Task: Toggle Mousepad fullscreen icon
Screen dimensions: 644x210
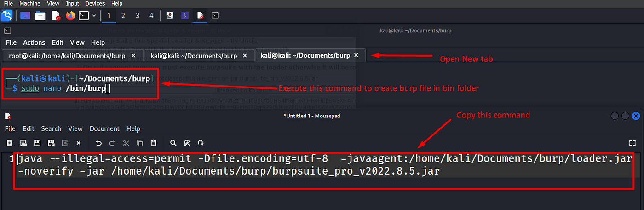Action: coord(632,143)
